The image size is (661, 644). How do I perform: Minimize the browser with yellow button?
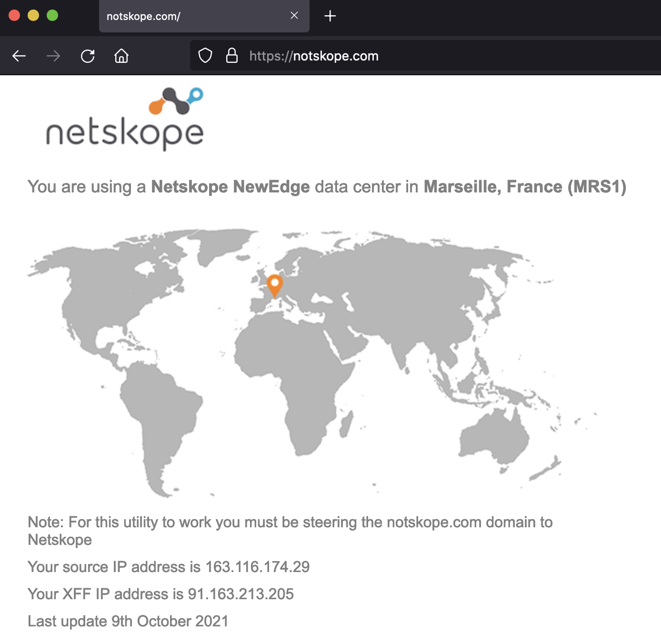pos(33,16)
